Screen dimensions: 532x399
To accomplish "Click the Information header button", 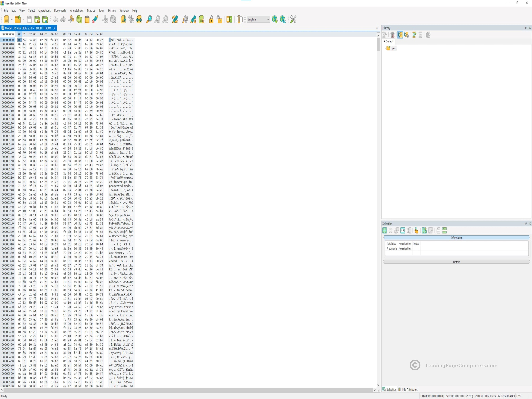I will click(x=456, y=238).
